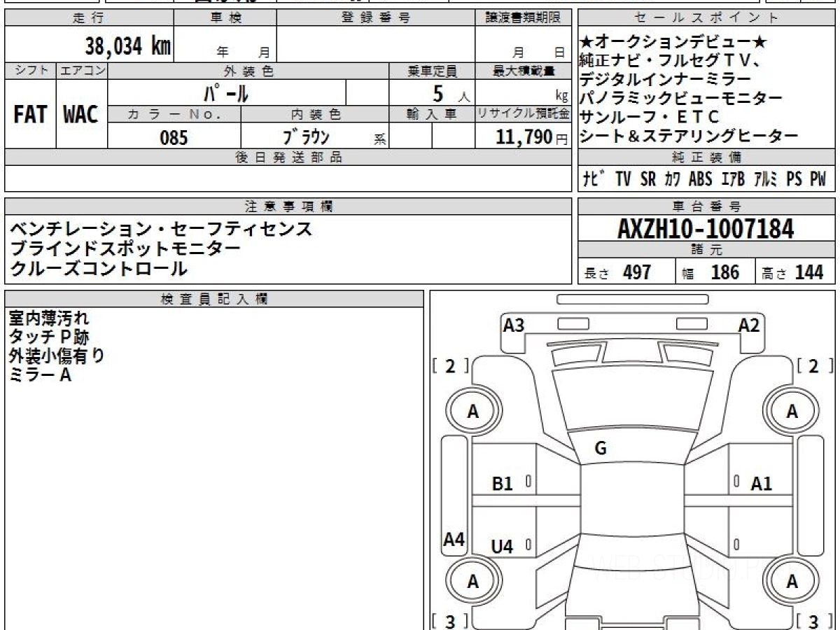The image size is (840, 630).
Task: Select the リサイクル預託金 label
Action: pyautogui.click(x=524, y=113)
